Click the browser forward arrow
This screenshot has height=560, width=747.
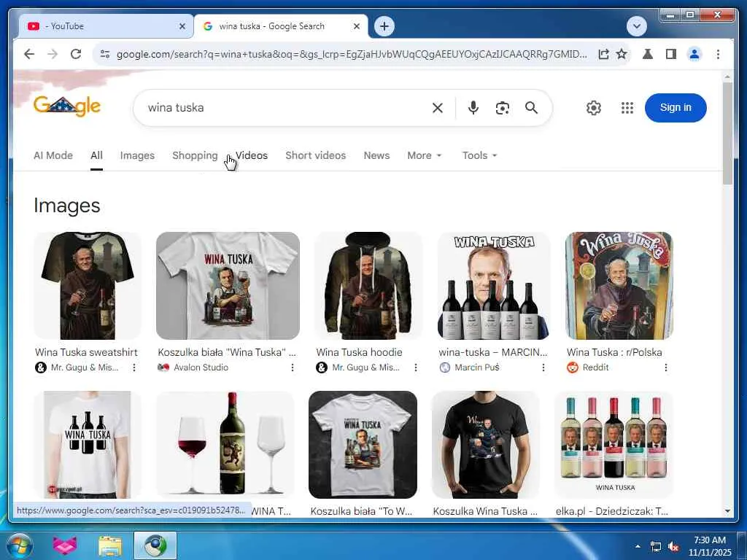coord(53,54)
